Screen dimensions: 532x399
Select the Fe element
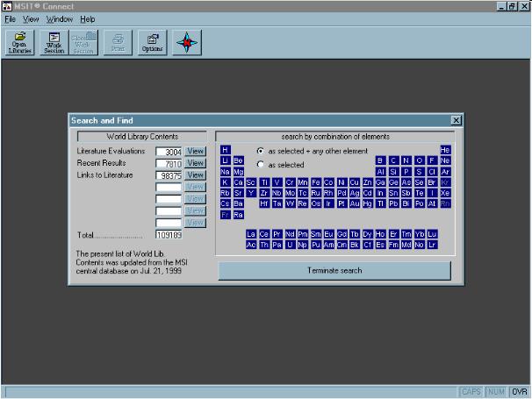click(316, 182)
